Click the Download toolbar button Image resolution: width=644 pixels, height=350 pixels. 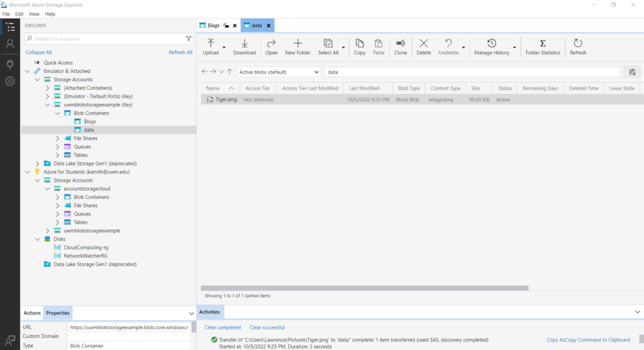[245, 47]
